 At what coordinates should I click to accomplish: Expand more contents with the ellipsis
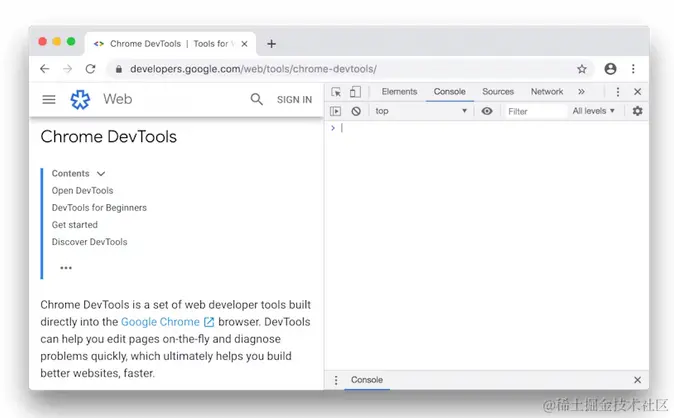[x=66, y=268]
